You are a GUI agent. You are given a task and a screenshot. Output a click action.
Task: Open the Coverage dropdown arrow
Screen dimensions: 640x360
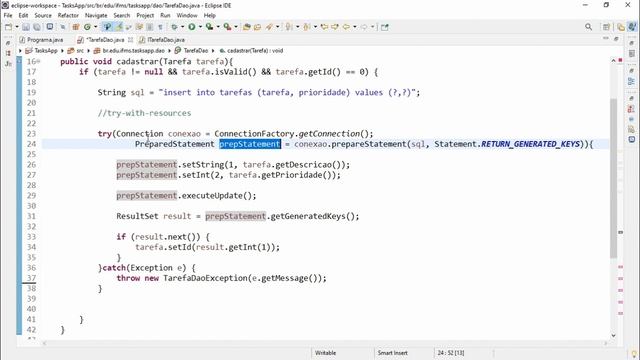point(218,27)
